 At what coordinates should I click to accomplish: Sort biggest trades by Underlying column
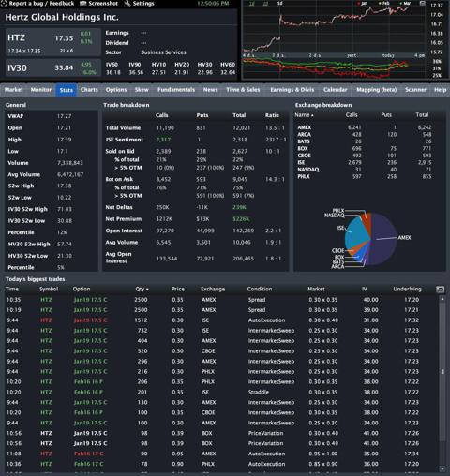pos(407,289)
